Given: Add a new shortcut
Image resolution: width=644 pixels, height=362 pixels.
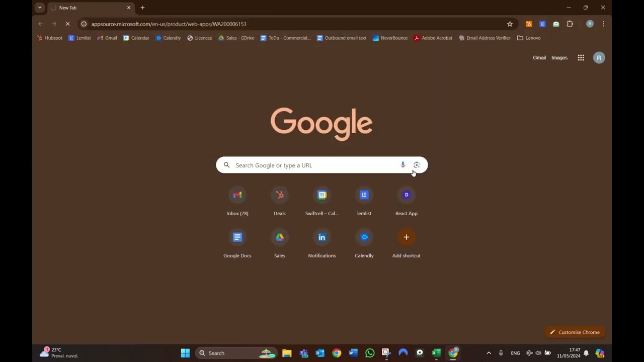Looking at the screenshot, I should click(x=407, y=244).
